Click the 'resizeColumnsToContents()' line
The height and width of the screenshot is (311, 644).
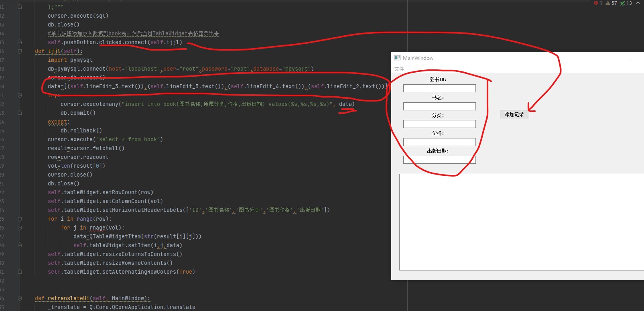click(x=115, y=254)
